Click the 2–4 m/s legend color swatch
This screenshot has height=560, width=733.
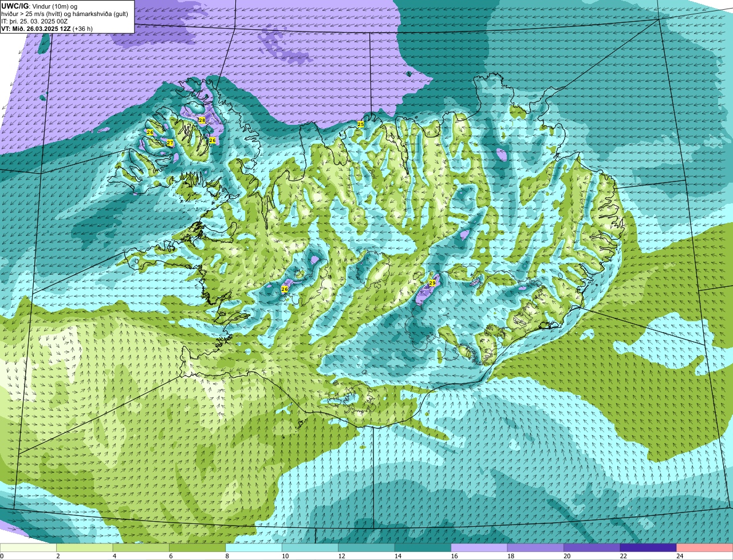85,547
